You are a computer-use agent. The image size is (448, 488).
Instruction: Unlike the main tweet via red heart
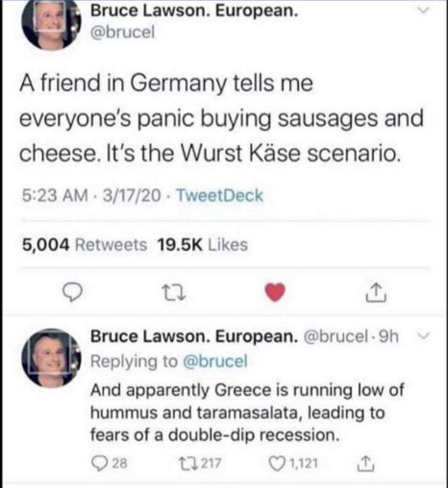pyautogui.click(x=275, y=292)
